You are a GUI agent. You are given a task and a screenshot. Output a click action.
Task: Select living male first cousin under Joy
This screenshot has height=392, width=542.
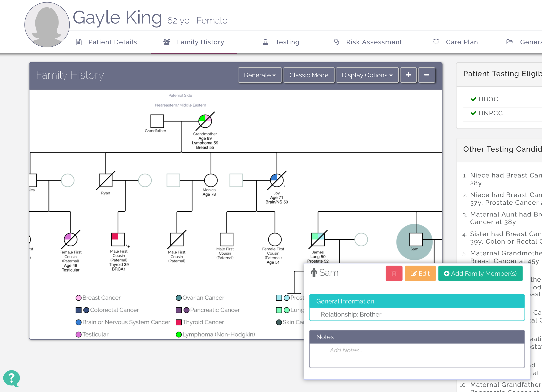tap(227, 239)
